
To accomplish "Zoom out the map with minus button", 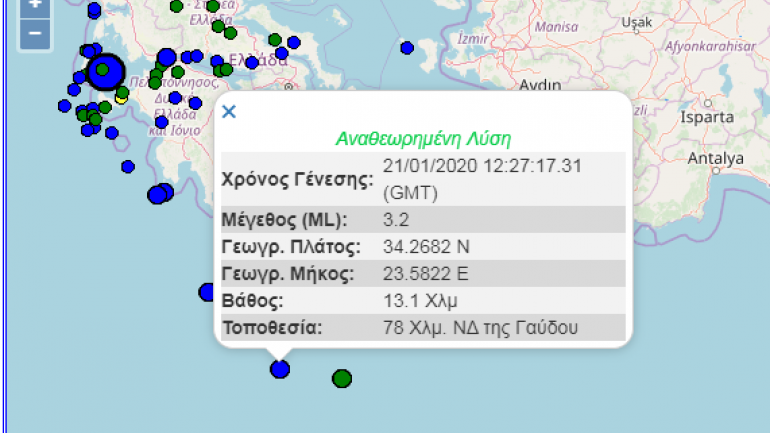I will (34, 33).
